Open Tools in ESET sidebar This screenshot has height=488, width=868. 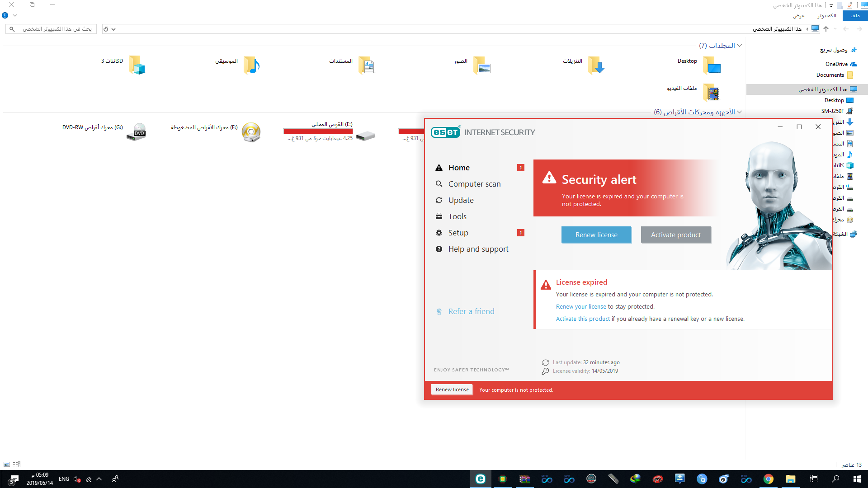457,216
